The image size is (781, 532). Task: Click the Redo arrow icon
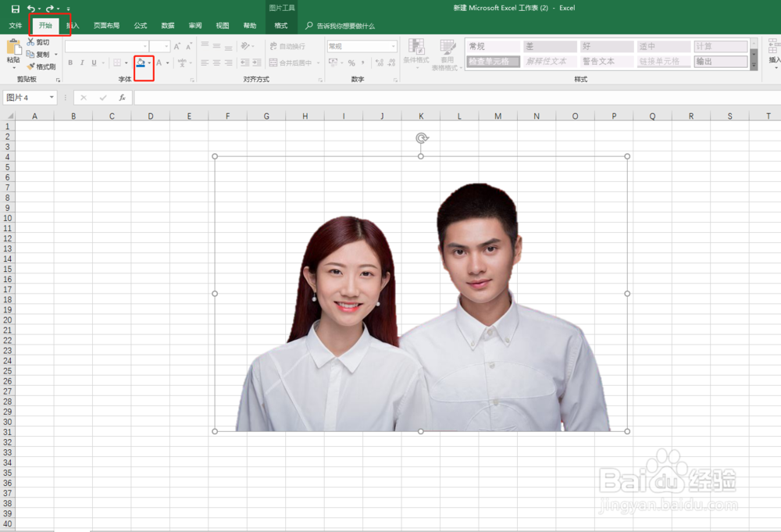tap(50, 9)
